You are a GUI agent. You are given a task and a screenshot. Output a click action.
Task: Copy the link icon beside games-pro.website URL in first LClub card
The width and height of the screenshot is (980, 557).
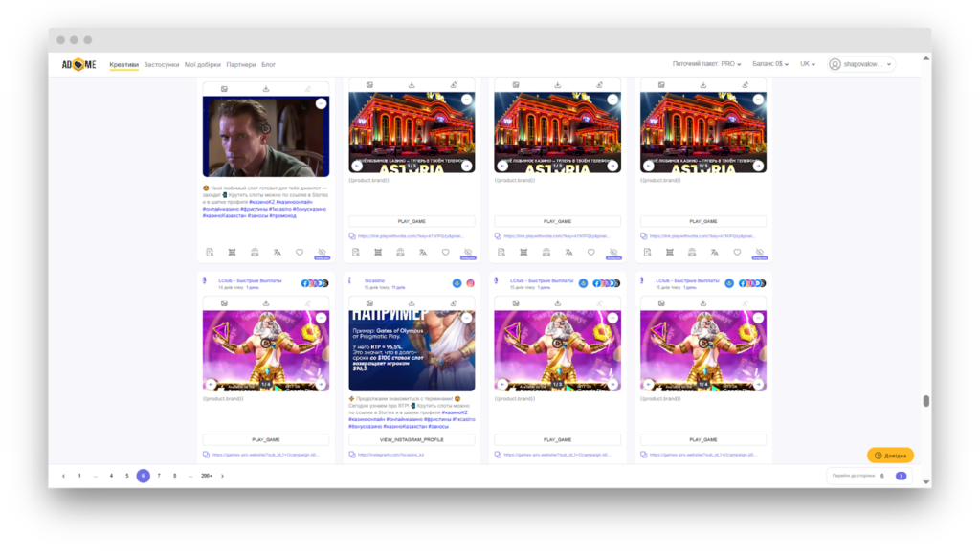(206, 455)
